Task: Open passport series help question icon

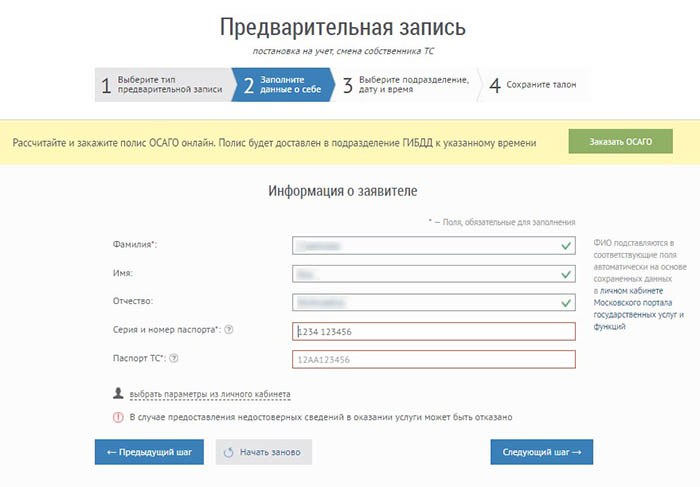Action: pos(229,330)
